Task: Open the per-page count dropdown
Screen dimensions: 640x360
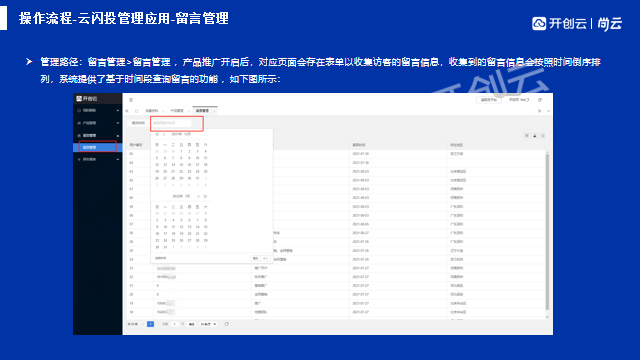Action: coord(208,324)
